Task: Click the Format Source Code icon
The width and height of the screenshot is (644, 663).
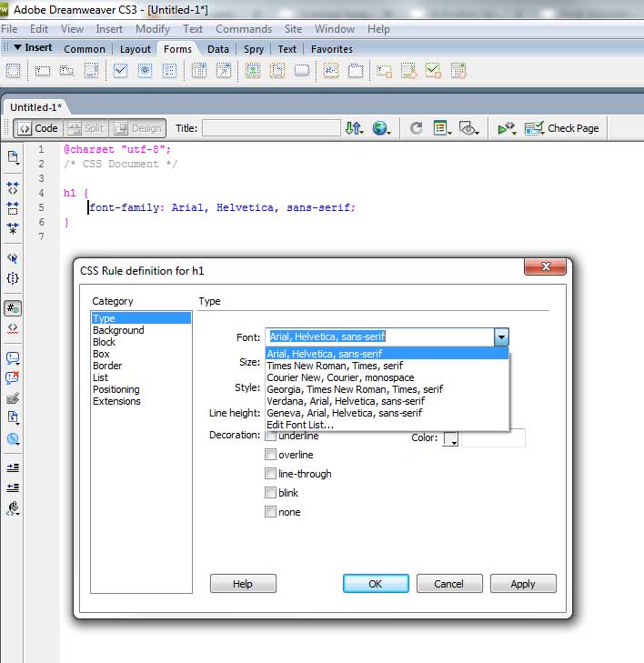Action: coord(13,508)
